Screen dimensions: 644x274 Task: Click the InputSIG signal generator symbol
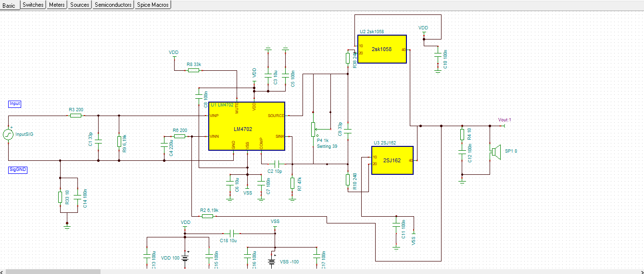point(8,134)
